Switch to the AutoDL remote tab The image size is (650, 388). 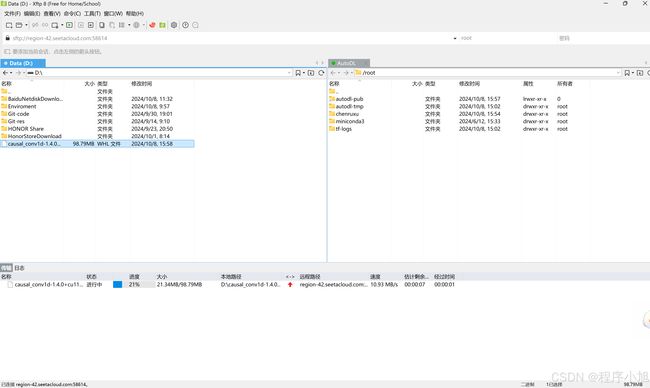349,63
